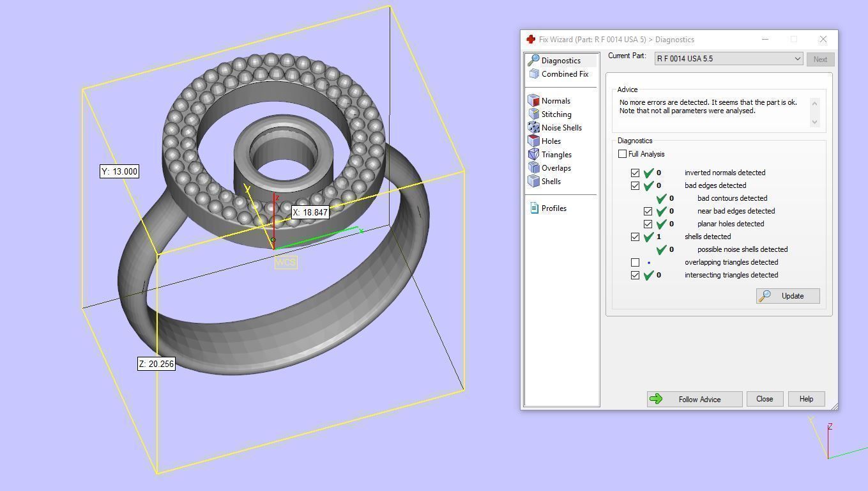Click the Close button in Fix Wizard
868x491 pixels.
tap(765, 399)
